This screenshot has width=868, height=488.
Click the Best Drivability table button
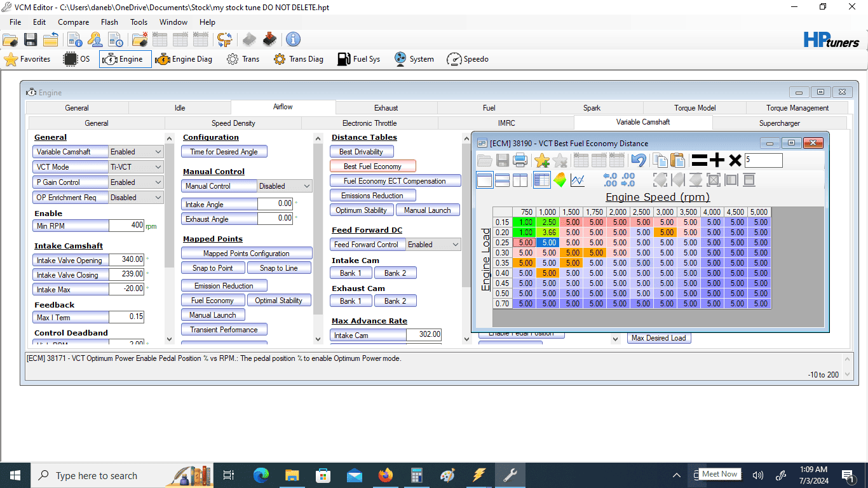pyautogui.click(x=362, y=152)
